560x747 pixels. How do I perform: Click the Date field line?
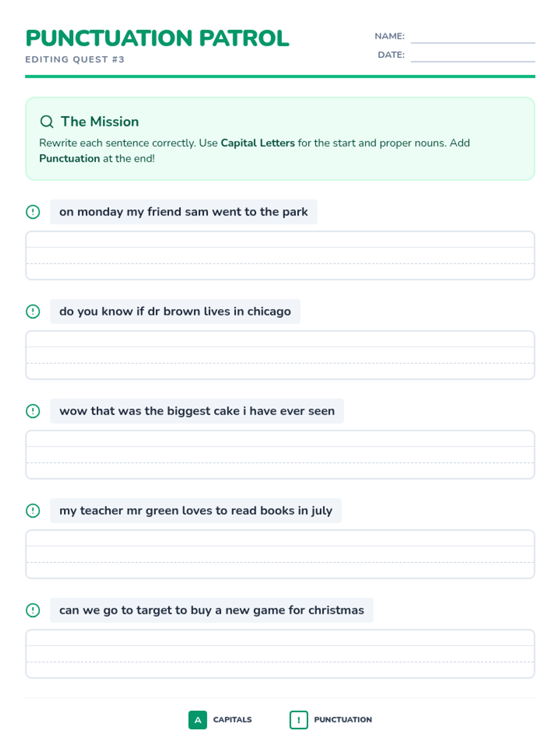[x=472, y=56]
